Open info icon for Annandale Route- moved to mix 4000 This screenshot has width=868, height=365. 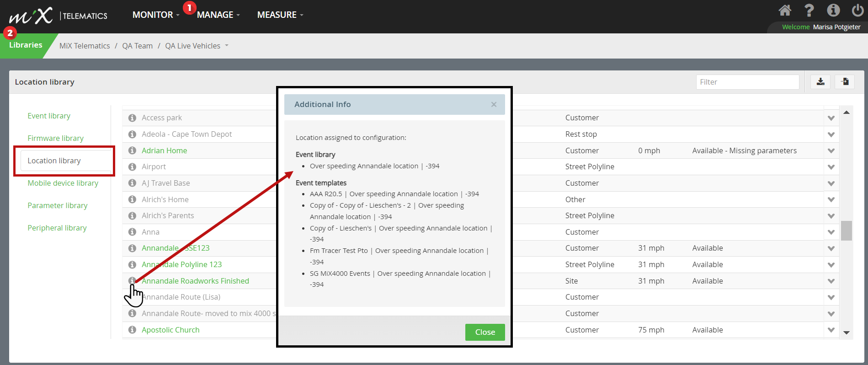[x=132, y=313]
